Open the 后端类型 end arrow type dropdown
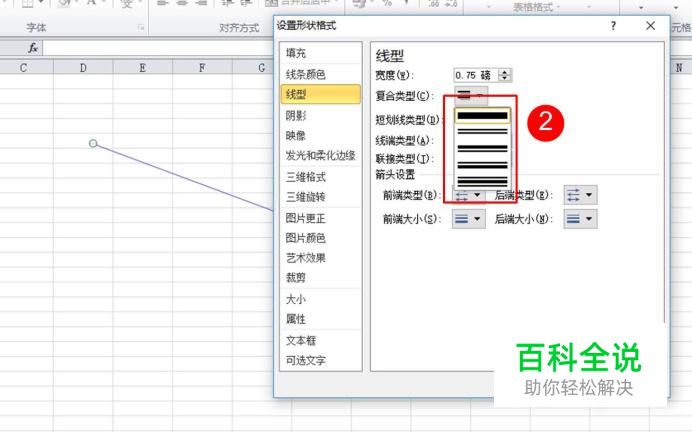692x432 pixels. point(580,195)
